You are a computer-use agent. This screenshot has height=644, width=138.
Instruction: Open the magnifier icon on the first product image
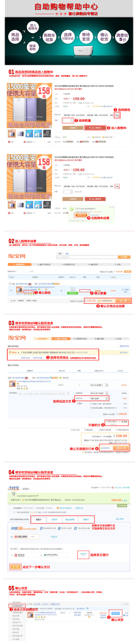(51, 127)
